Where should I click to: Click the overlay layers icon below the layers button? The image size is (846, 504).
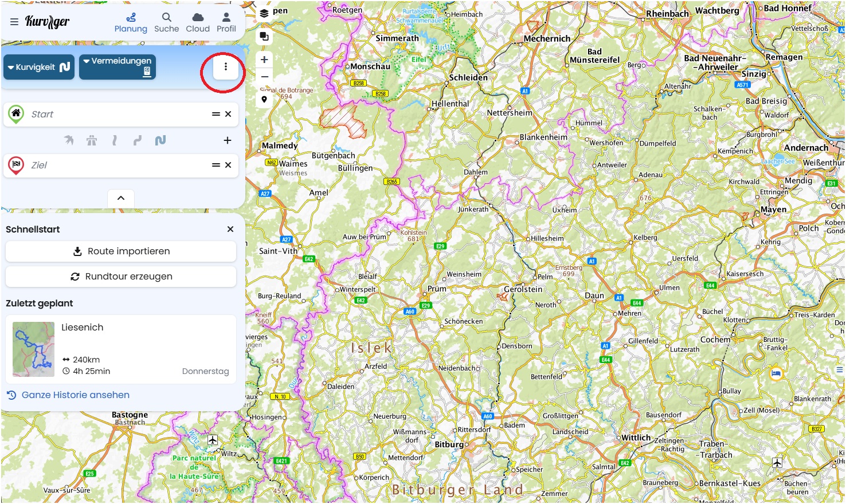pos(264,37)
